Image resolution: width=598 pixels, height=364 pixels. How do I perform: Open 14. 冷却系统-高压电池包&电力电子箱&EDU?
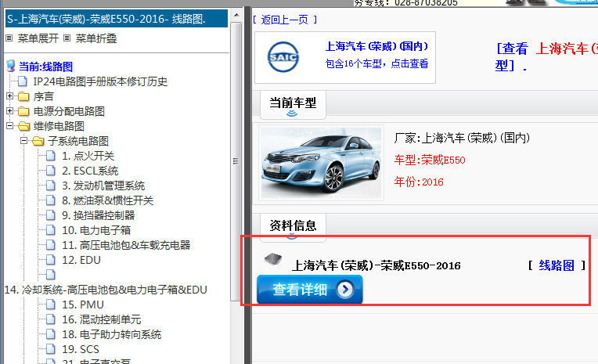click(x=106, y=290)
